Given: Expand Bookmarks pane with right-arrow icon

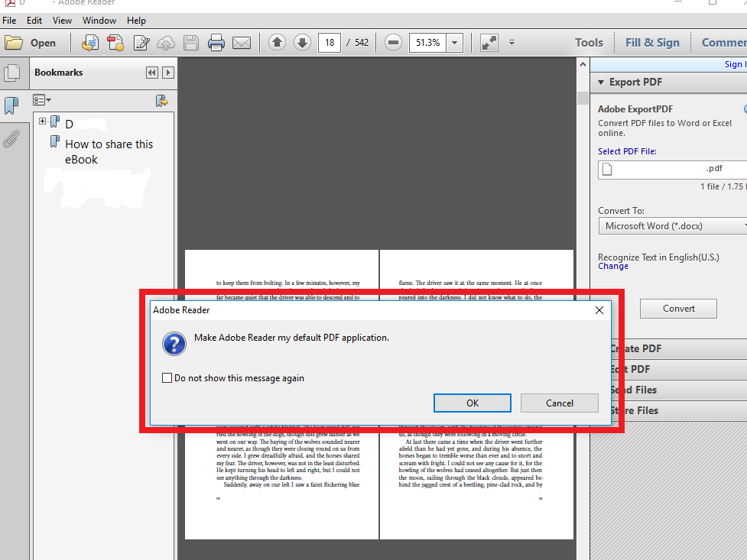Looking at the screenshot, I should pos(167,73).
